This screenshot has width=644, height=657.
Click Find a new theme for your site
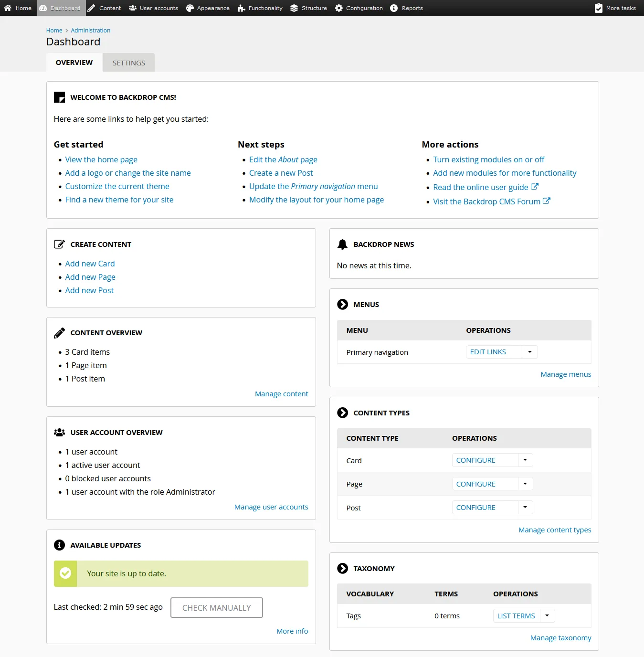pyautogui.click(x=119, y=200)
